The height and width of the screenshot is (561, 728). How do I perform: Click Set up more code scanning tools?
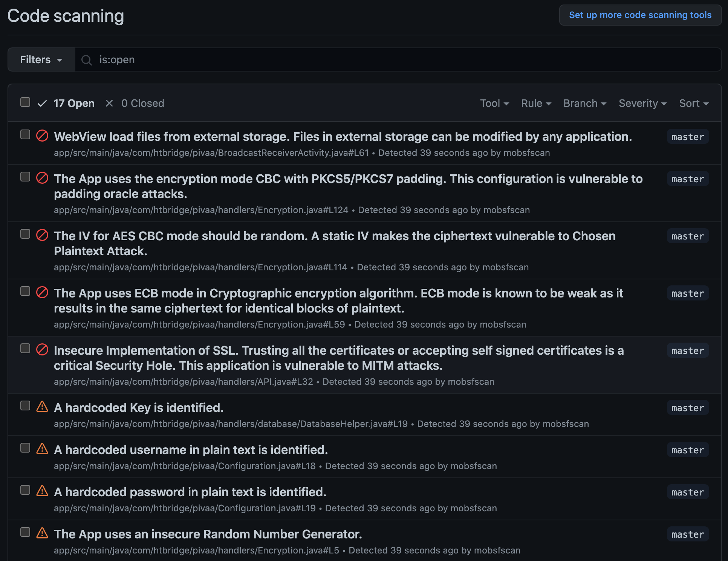click(x=640, y=15)
